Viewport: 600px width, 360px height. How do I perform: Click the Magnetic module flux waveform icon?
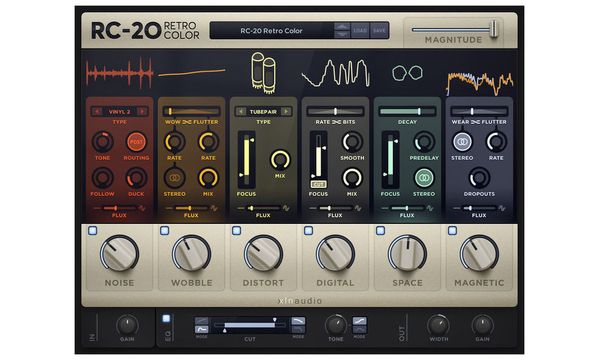[x=502, y=208]
